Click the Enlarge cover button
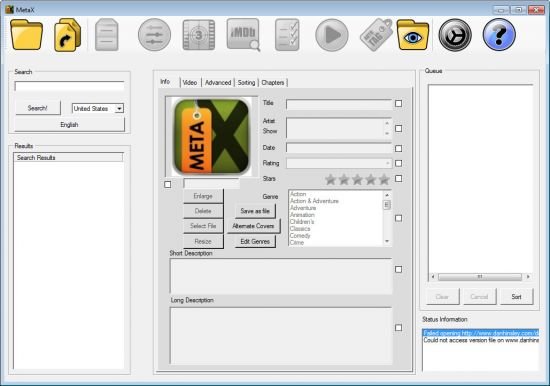This screenshot has height=386, width=550. coord(203,196)
